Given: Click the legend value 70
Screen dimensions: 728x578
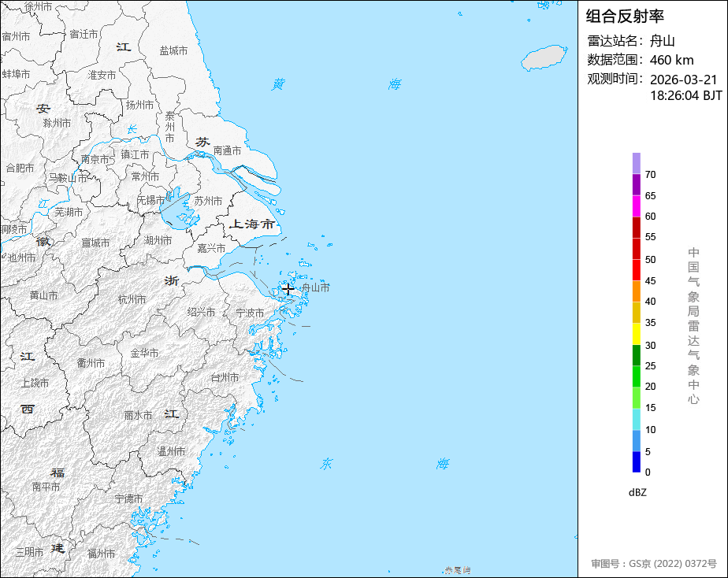Looking at the screenshot, I should click(x=651, y=175).
